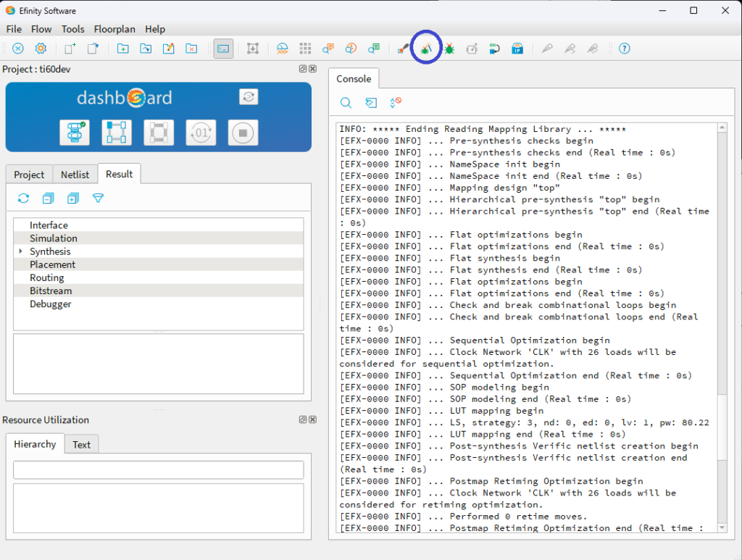Create a new project with the folder-plus icon

tap(123, 49)
